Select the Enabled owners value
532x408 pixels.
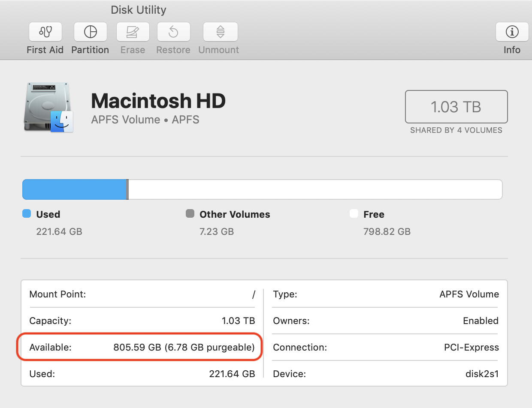(x=481, y=321)
